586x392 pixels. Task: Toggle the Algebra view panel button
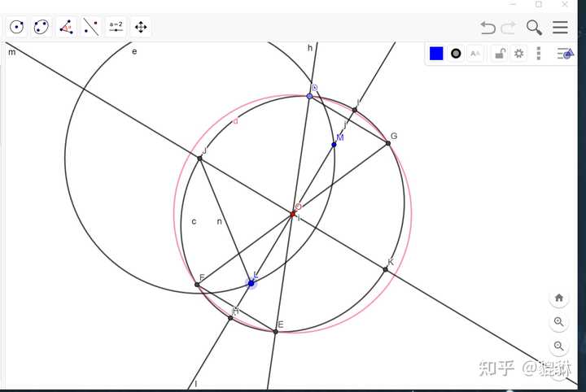tap(566, 54)
